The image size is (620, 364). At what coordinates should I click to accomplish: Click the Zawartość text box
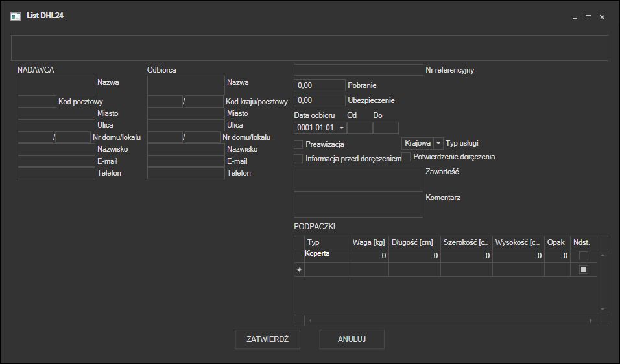pyautogui.click(x=359, y=179)
